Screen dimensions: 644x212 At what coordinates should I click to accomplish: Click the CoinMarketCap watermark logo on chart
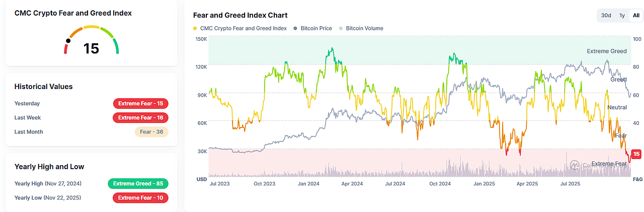(575, 165)
